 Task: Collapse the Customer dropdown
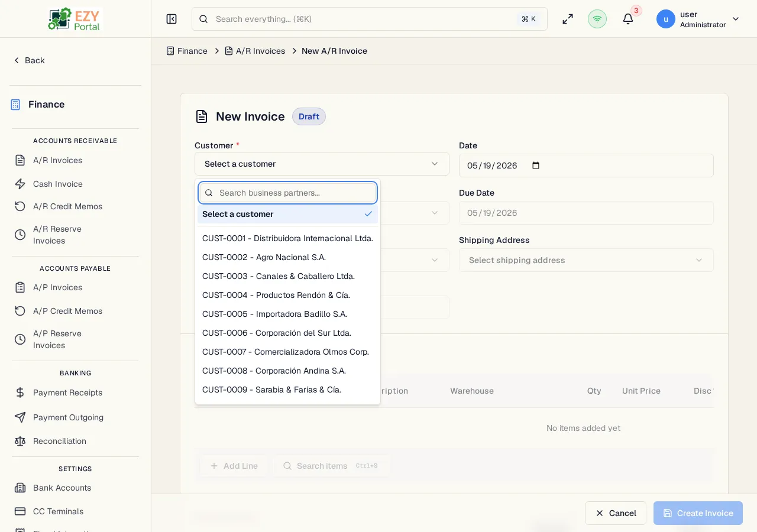click(322, 164)
